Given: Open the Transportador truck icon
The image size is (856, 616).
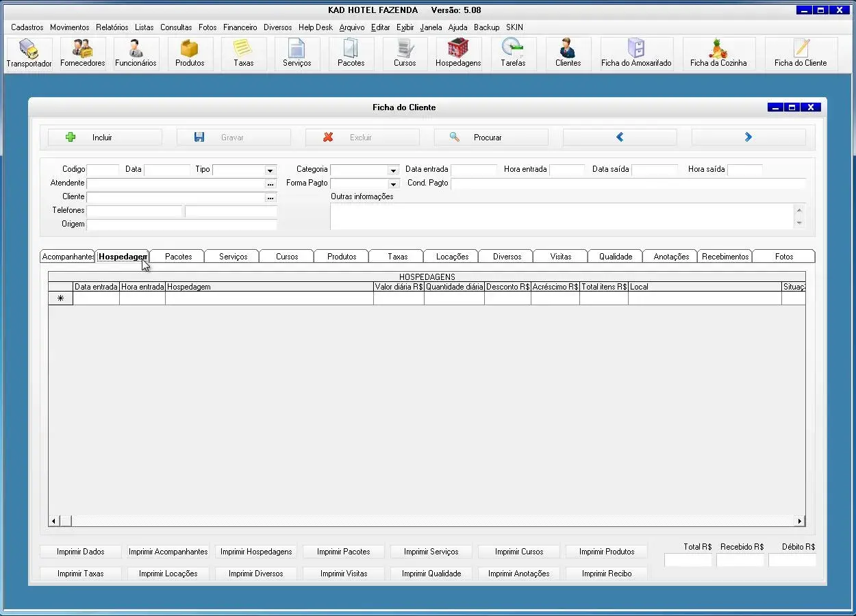Looking at the screenshot, I should pyautogui.click(x=29, y=53).
